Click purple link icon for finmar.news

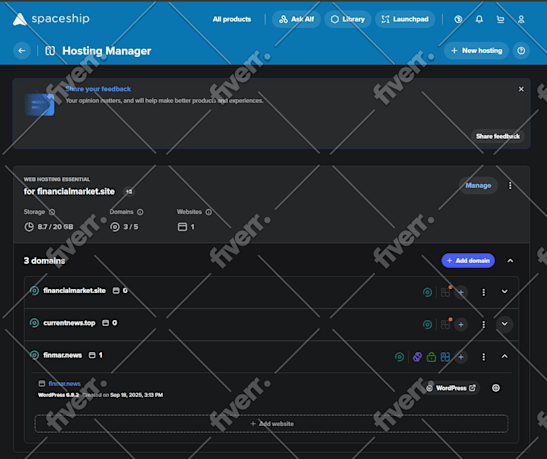coord(417,357)
